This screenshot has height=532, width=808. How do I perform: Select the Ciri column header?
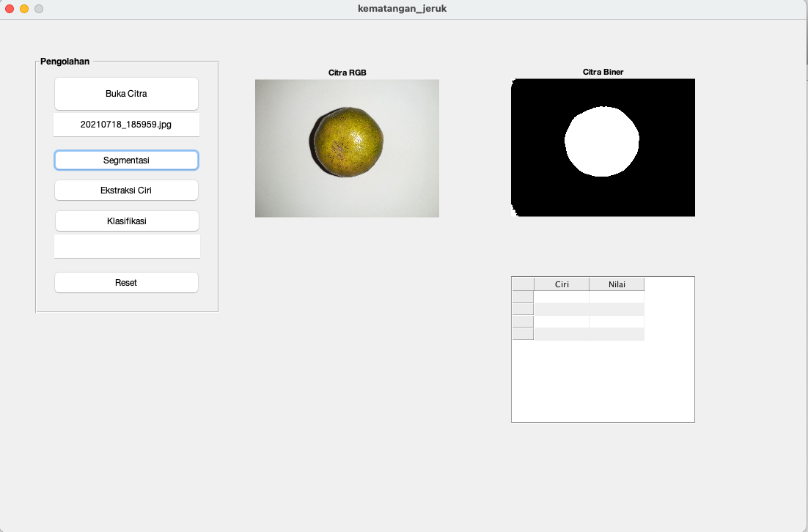(x=562, y=284)
